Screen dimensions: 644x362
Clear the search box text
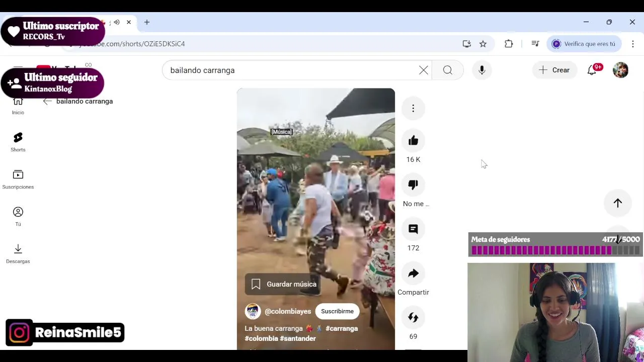pyautogui.click(x=424, y=70)
